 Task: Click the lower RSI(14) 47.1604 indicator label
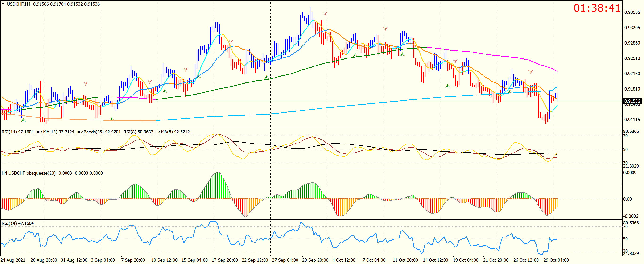click(17, 223)
